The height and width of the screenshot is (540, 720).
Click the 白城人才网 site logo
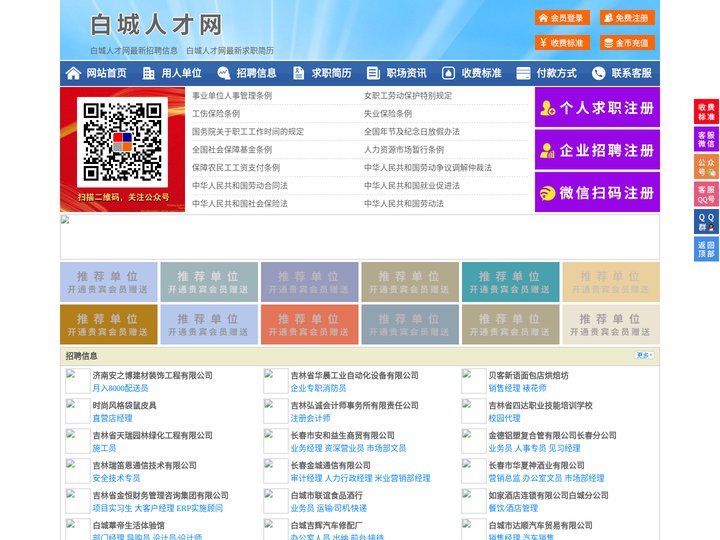pyautogui.click(x=157, y=24)
